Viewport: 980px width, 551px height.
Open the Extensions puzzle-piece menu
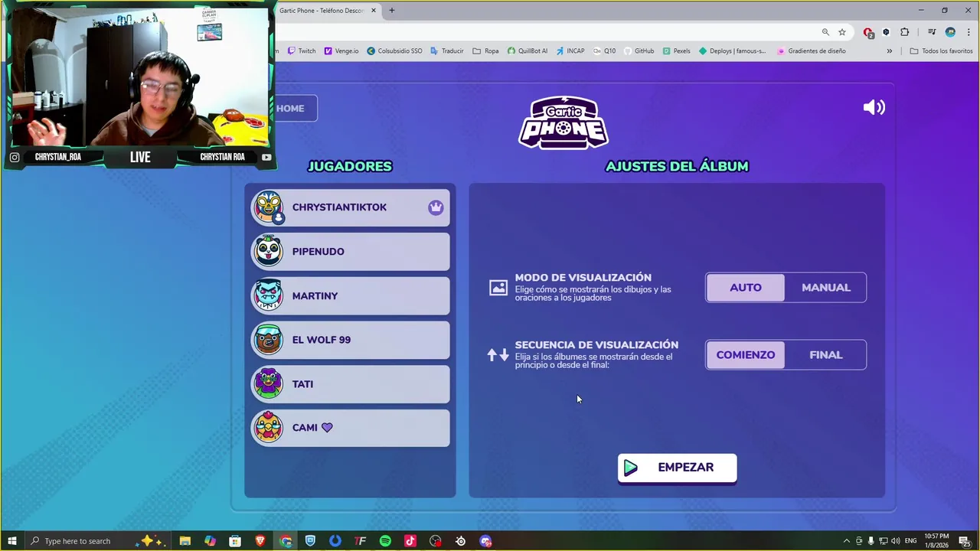coord(905,32)
